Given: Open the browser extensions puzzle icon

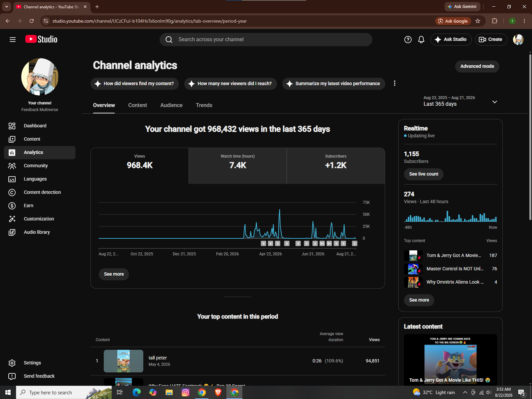Looking at the screenshot, I should click(494, 21).
